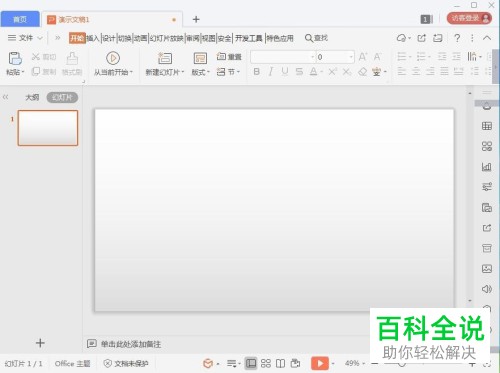500x373 pixels.
Task: Increase font size with the A+ icon
Action: (x=363, y=57)
